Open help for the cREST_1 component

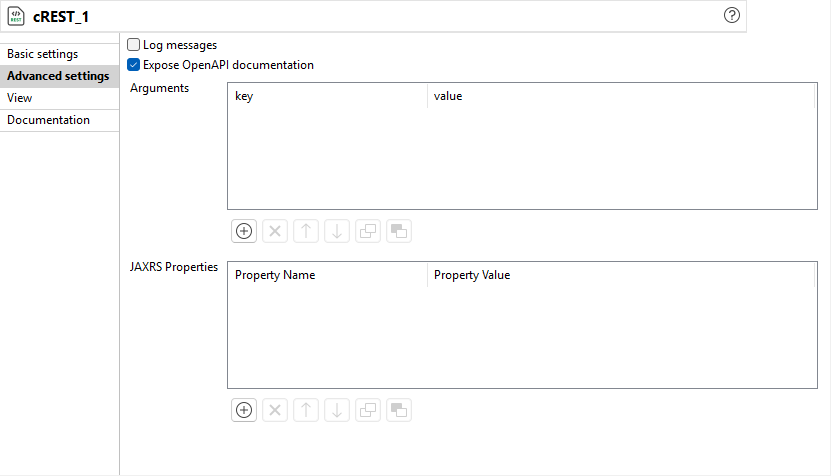tap(731, 15)
